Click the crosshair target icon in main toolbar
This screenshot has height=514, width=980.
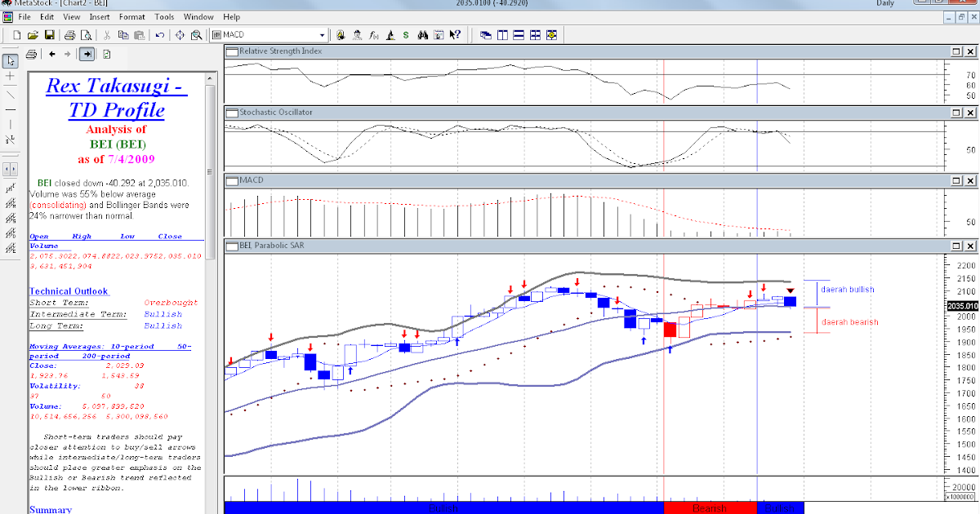[x=180, y=35]
